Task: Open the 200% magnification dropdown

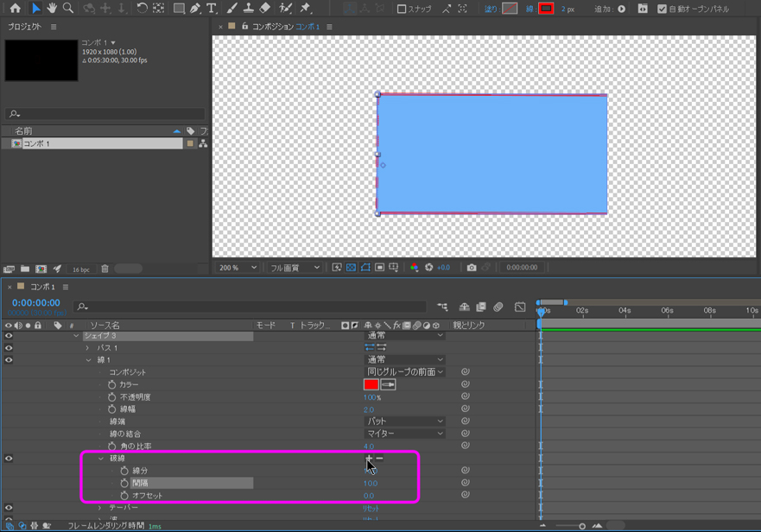Action: point(238,268)
